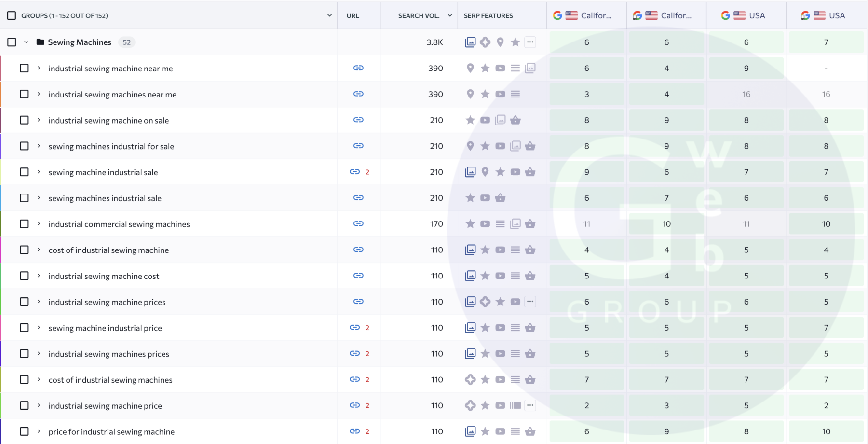Click the star reviews icon for 'industrial commercial sewing machines'
Image resolution: width=868 pixels, height=444 pixels.
[470, 224]
